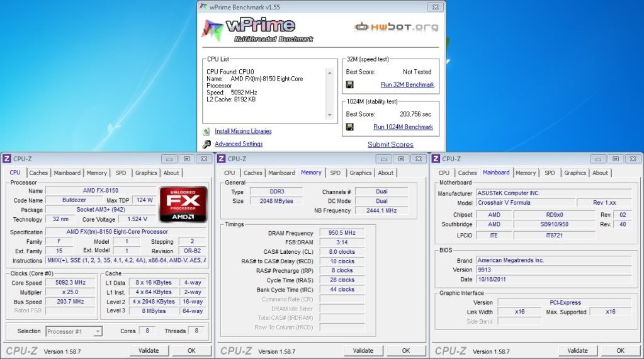This screenshot has width=644, height=359.
Task: Click the Z icon of the Memory CPU-Z window
Action: 221,159
